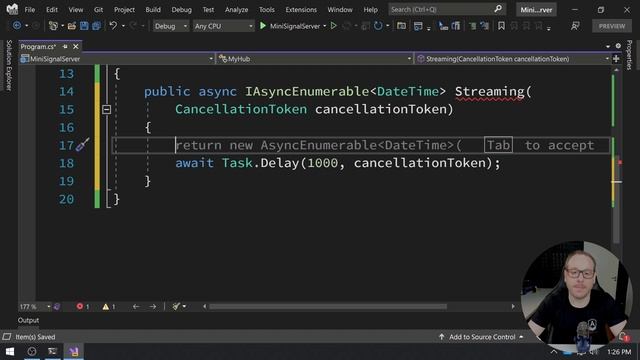Click the split editor plus icon
The width and height of the screenshot is (640, 360).
coord(616,59)
